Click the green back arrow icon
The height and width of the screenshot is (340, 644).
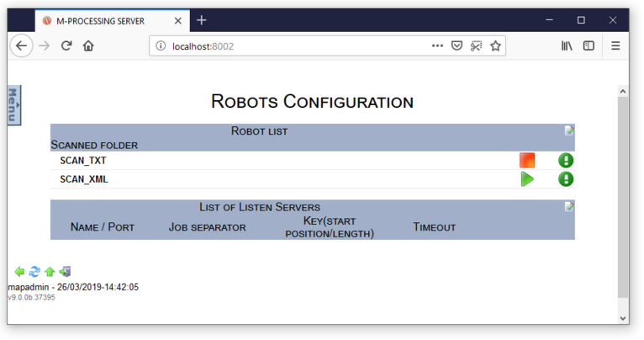coord(20,272)
